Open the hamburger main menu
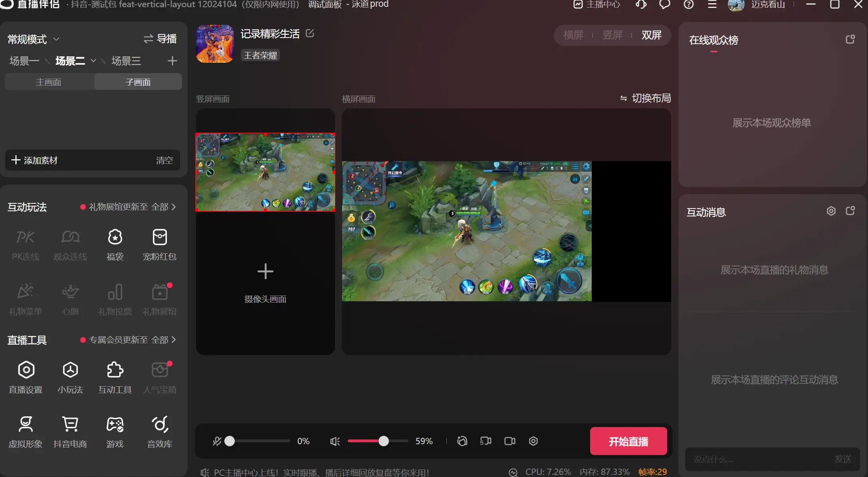 (712, 4)
